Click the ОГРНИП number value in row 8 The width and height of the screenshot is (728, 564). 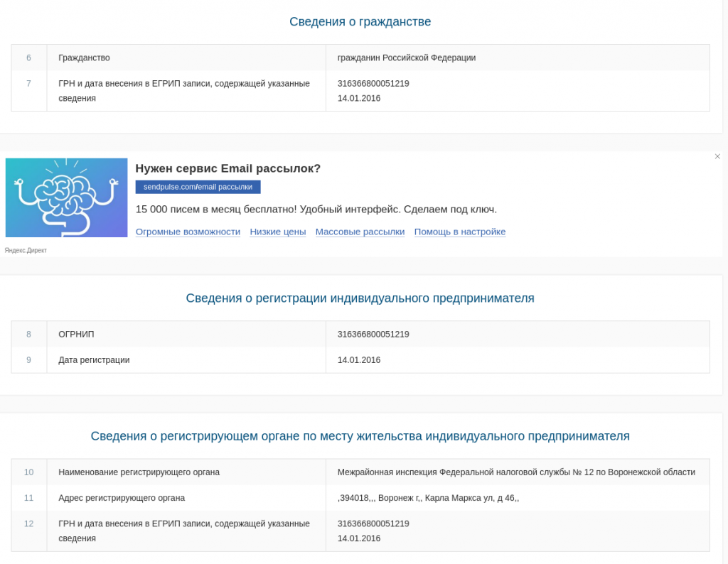click(x=373, y=334)
